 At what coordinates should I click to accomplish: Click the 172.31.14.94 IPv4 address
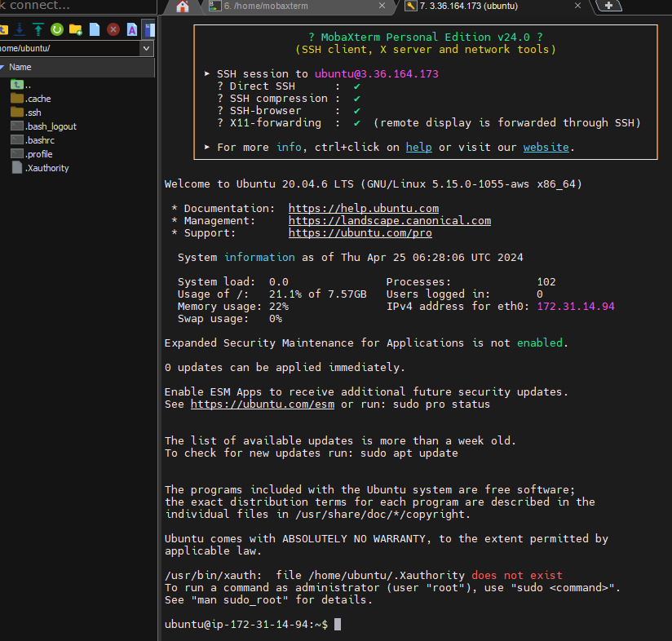coord(576,307)
